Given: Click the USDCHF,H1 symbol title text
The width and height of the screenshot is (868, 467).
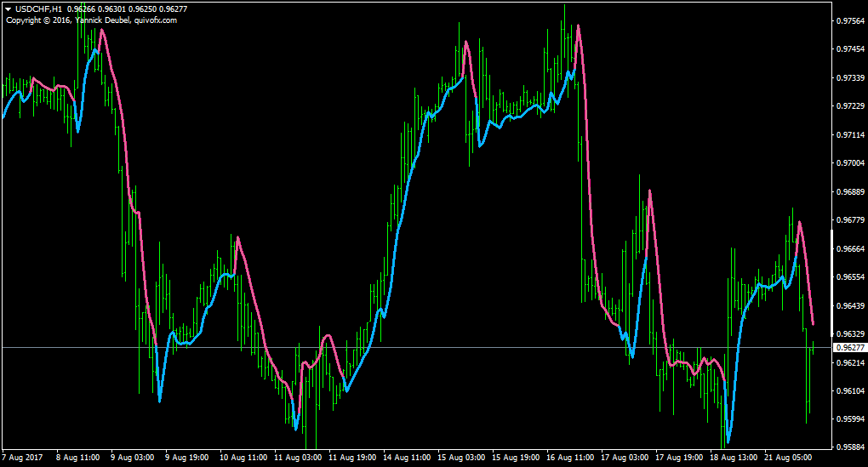Looking at the screenshot, I should pyautogui.click(x=39, y=9).
